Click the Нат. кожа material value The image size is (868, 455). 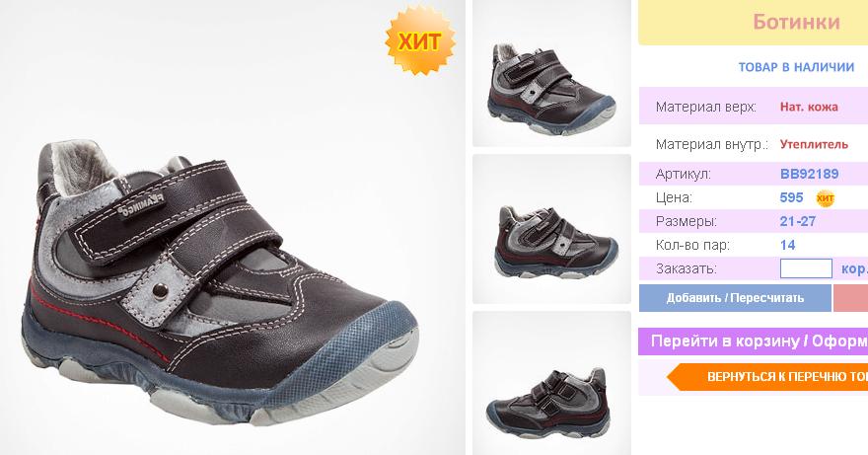point(809,107)
